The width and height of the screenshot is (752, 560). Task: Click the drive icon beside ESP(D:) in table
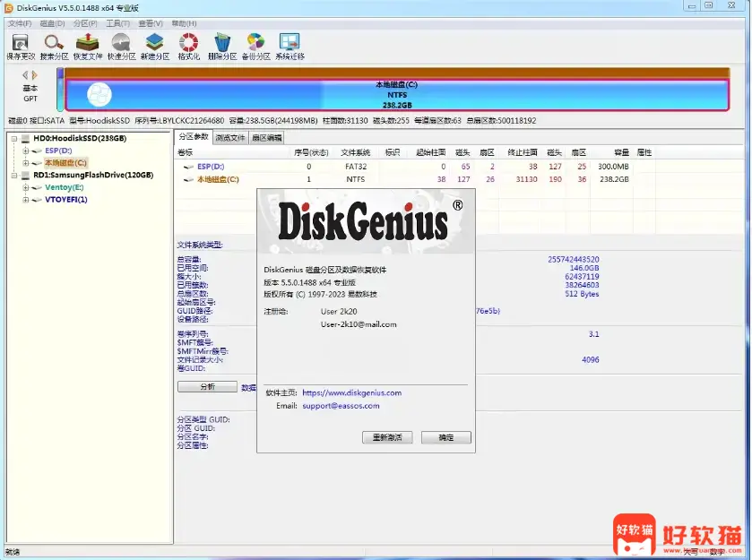[x=189, y=167]
